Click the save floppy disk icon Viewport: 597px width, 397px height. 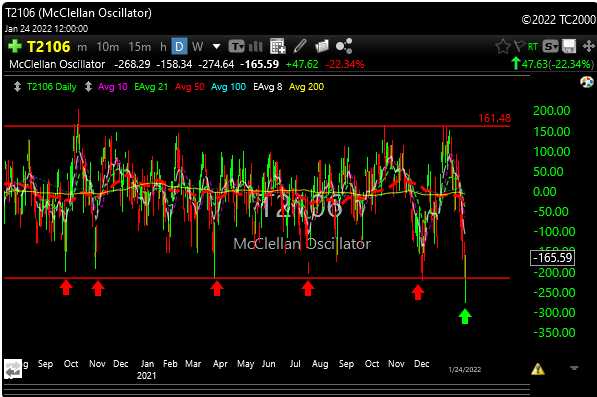tap(569, 46)
